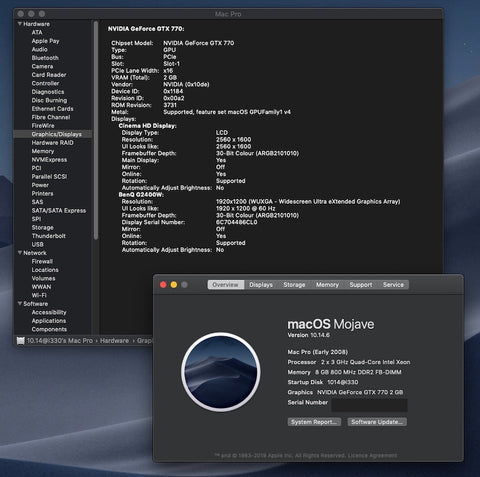480x477 pixels.
Task: Open the Displays tab
Action: click(261, 285)
